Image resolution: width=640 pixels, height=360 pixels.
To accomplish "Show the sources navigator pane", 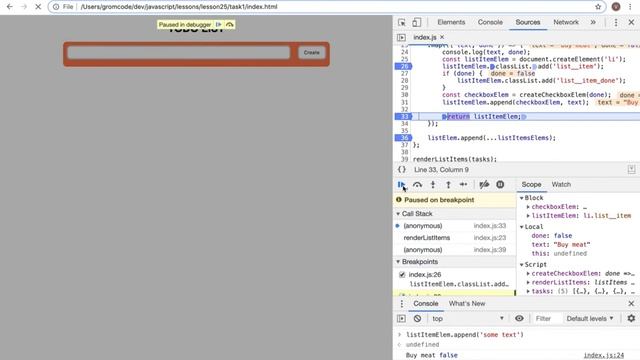I will 401,38.
